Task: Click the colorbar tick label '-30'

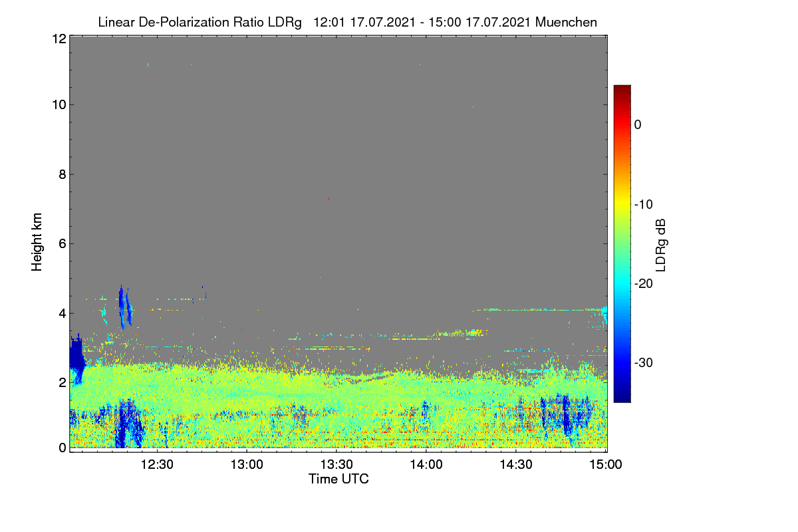Action: coord(644,362)
